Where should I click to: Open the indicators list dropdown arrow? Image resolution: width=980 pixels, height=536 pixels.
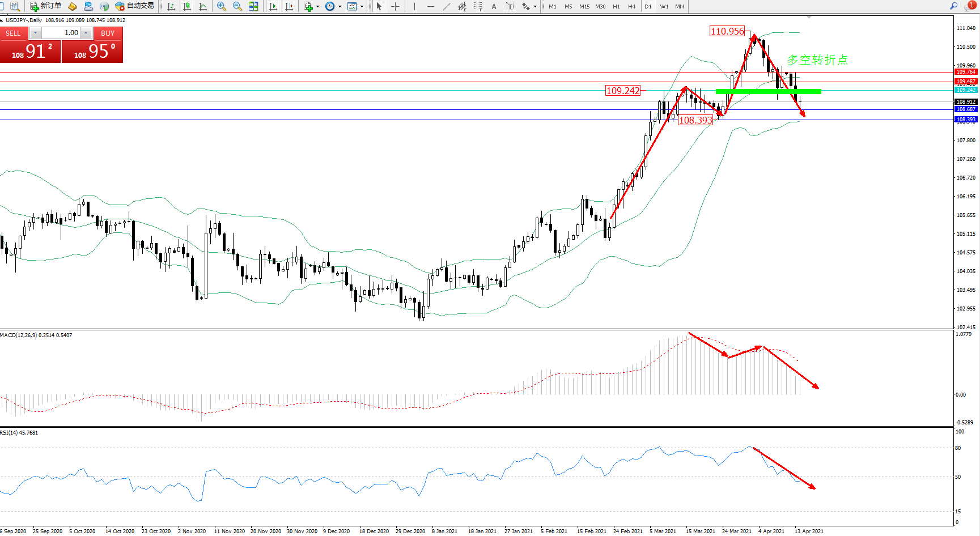tap(317, 7)
